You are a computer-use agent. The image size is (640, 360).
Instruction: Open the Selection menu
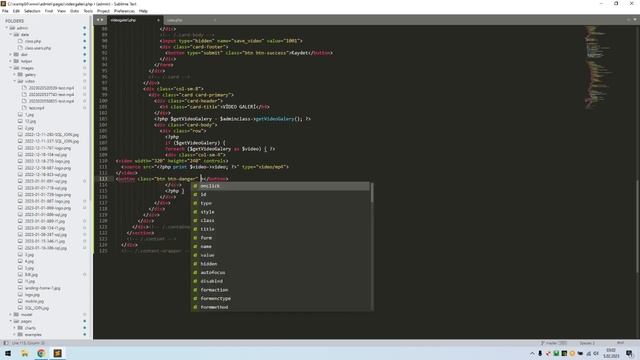pyautogui.click(x=32, y=11)
